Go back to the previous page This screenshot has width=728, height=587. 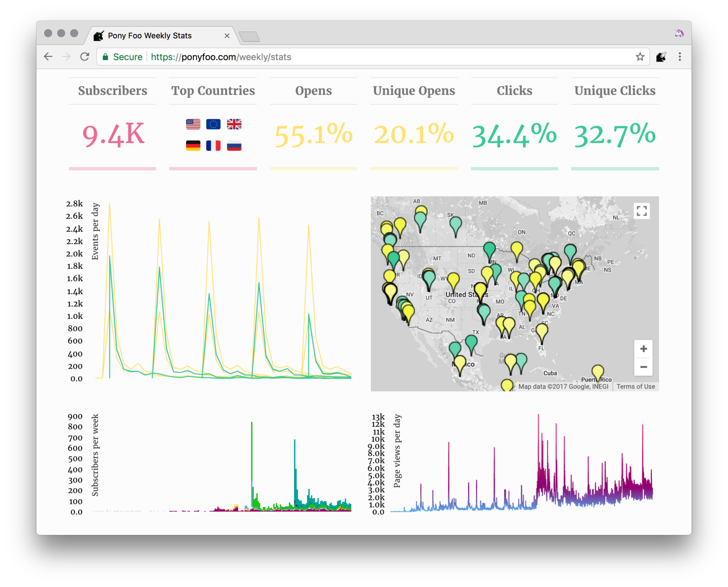(48, 57)
